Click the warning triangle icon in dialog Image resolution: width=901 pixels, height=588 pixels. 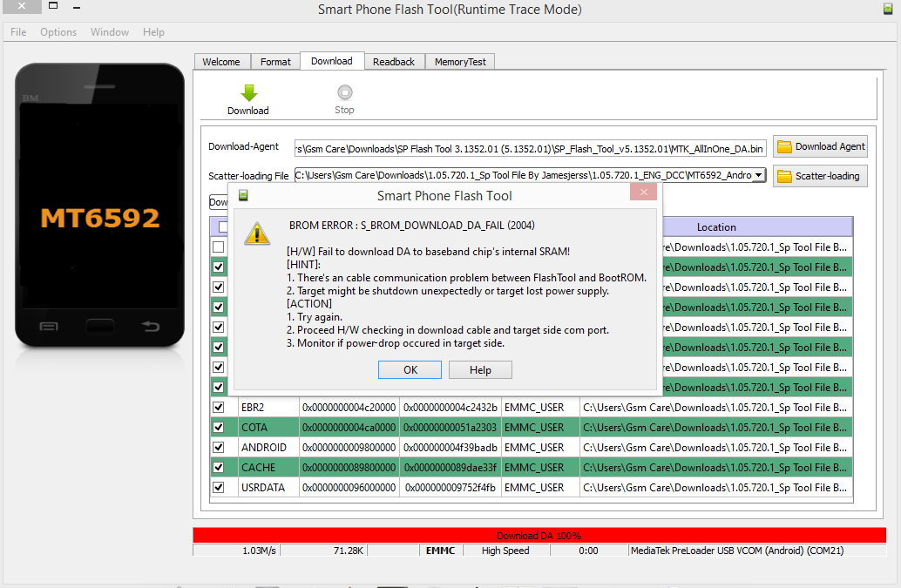tap(257, 233)
